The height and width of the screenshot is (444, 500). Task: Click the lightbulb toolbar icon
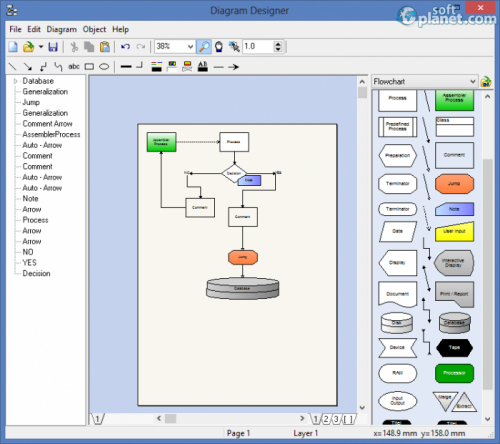pos(219,47)
